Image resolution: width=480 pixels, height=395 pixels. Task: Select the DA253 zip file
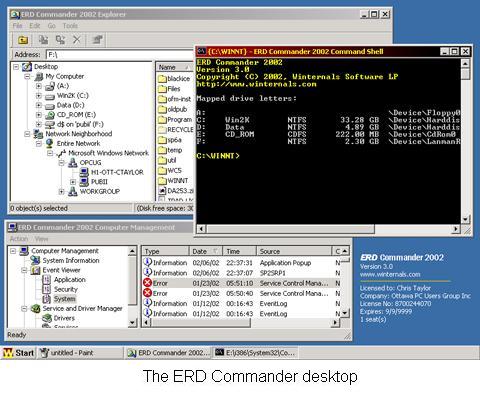coord(176,191)
